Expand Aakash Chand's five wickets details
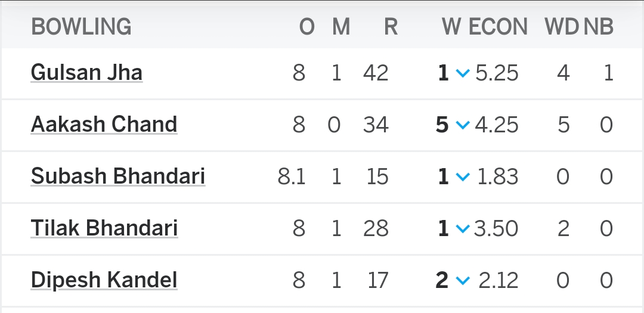This screenshot has width=644, height=313. tap(463, 125)
